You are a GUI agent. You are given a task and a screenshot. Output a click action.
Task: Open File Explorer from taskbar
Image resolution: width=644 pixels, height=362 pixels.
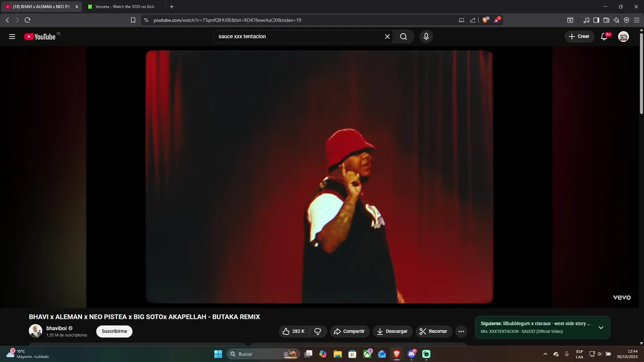[338, 354]
